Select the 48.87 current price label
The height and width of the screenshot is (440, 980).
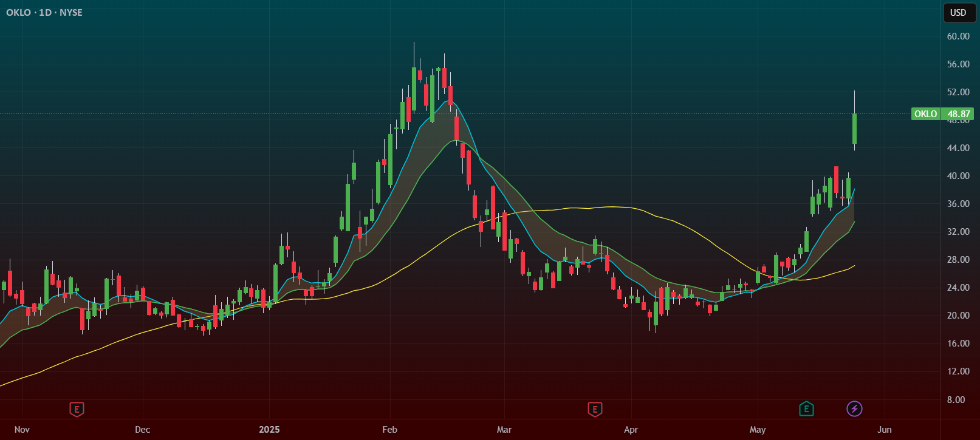(x=958, y=114)
